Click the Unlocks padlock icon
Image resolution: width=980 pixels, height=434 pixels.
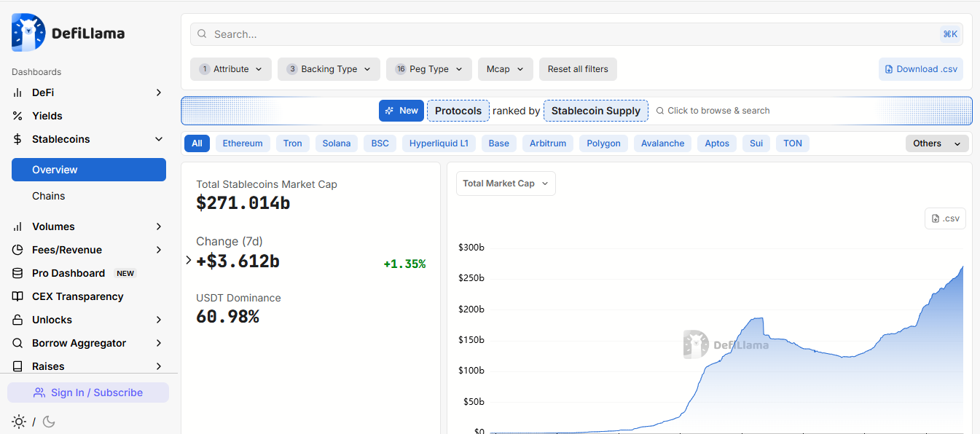[17, 320]
